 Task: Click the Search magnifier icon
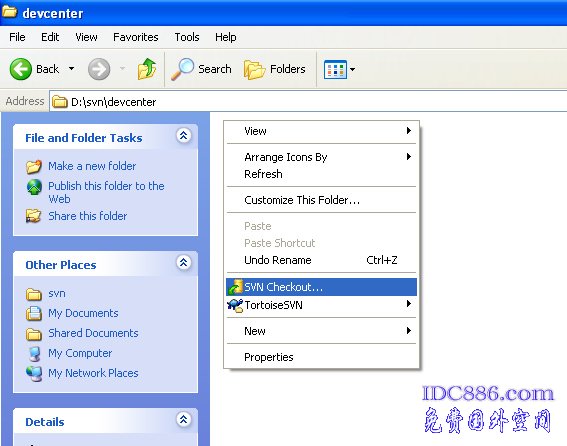pyautogui.click(x=182, y=69)
